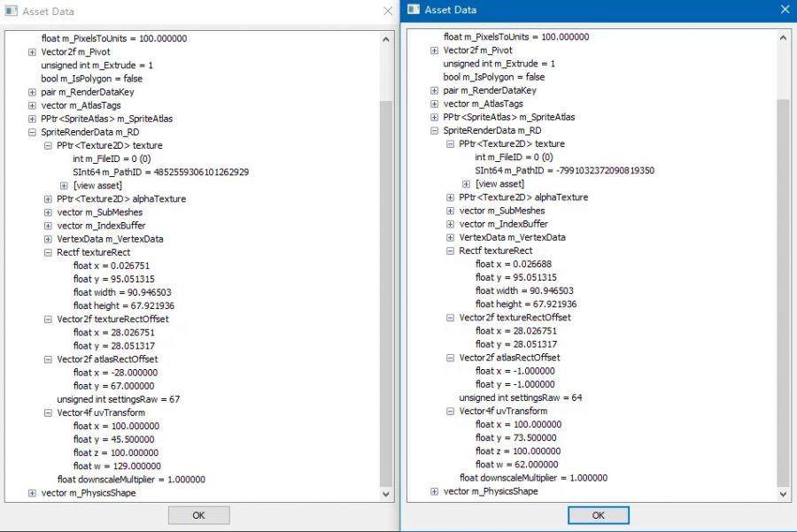Expand pair m_RenderDataKey in left window
Screen dimensions: 797x532
(x=31, y=91)
